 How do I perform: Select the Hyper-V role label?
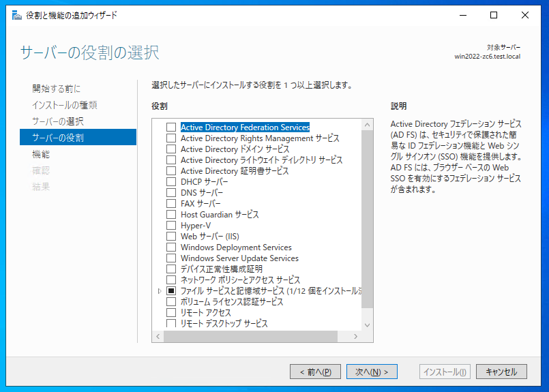[x=196, y=226]
